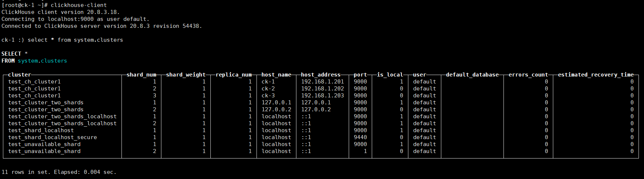
Task: Click host name 'ck-3' in table
Action: pyautogui.click(x=268, y=96)
